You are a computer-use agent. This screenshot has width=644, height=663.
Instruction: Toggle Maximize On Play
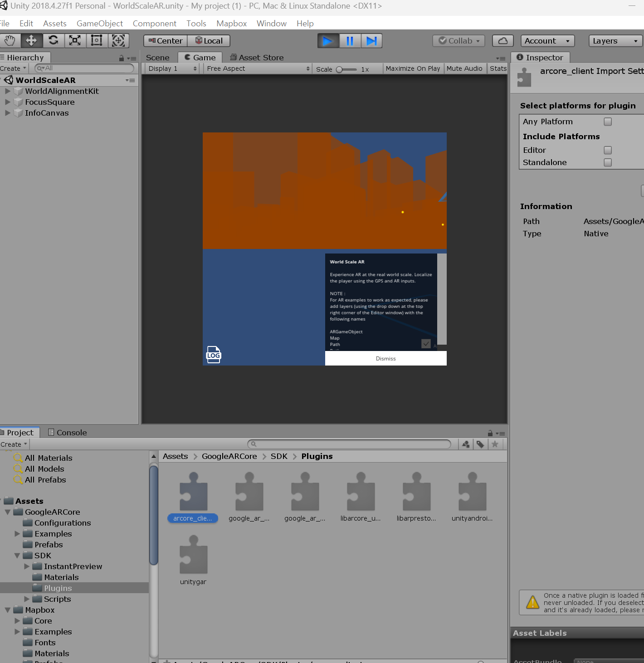coord(413,68)
